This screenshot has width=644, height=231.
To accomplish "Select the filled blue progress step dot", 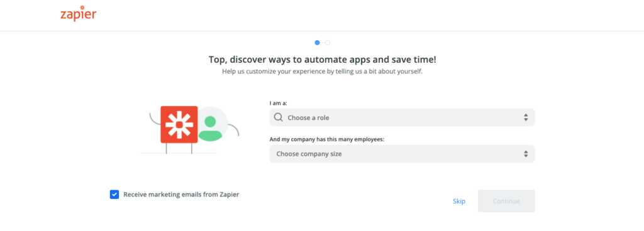I will click(x=317, y=43).
